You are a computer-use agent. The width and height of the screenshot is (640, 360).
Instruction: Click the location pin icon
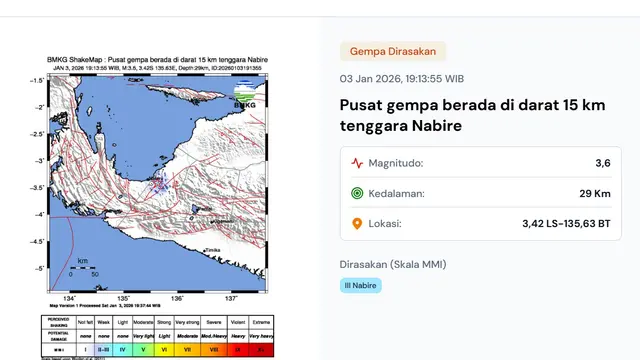coord(357,224)
